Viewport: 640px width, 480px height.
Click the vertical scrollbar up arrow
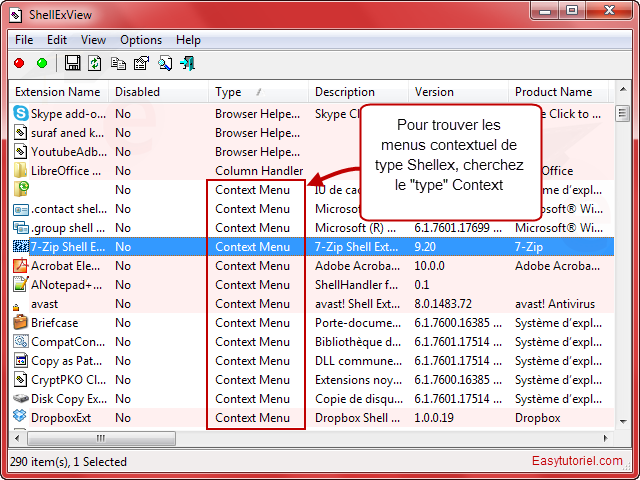point(623,89)
